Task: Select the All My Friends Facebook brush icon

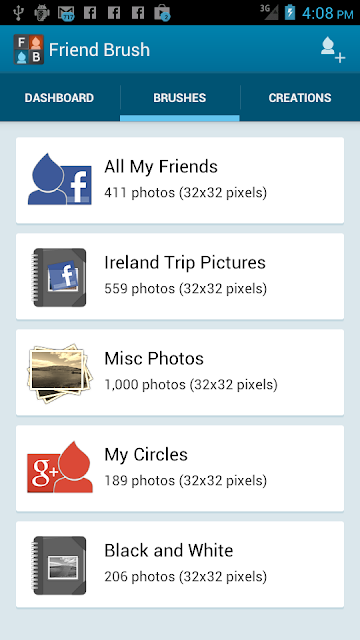Action: coord(60,179)
